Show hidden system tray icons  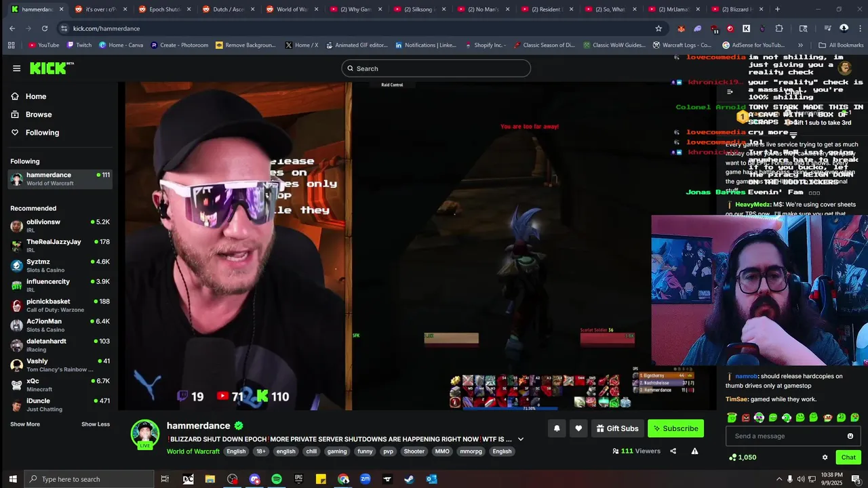[x=778, y=479]
